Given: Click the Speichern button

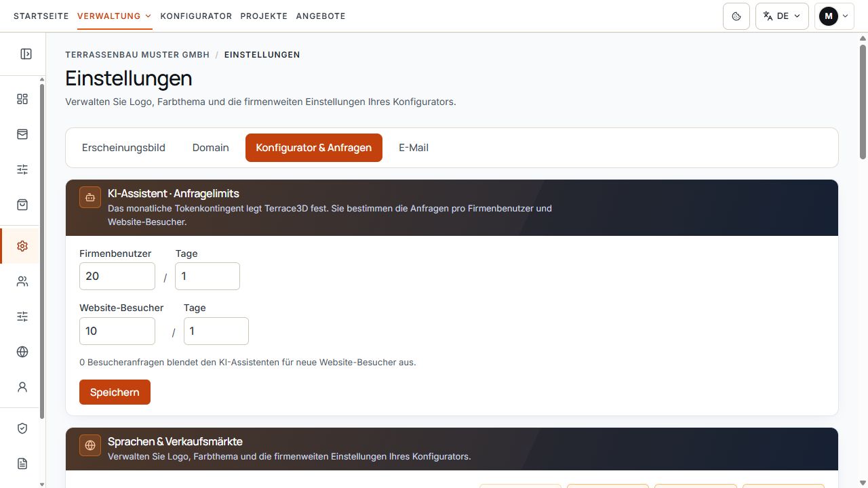Looking at the screenshot, I should 115,392.
